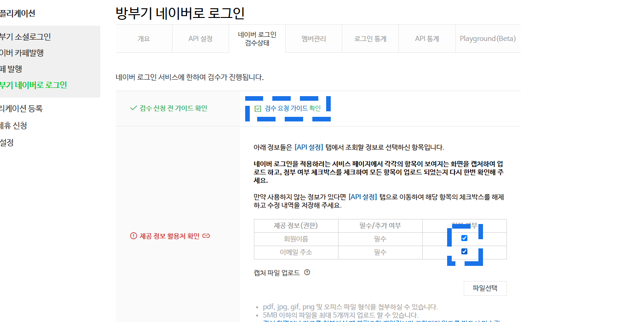Click the red warning icon by 제공 정보 활용처 확인
644x322 pixels.
[x=133, y=236]
